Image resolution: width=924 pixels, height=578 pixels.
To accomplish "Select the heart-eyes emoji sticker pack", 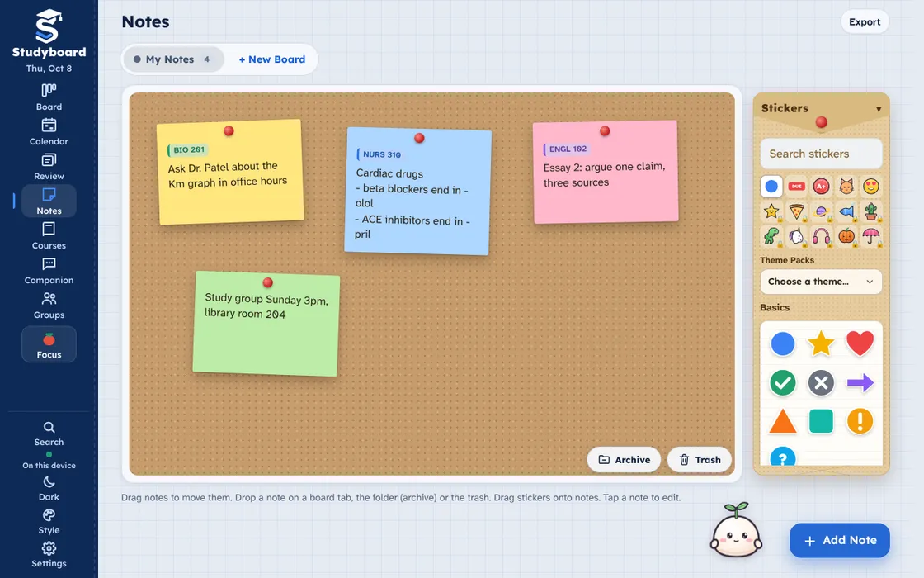I will pyautogui.click(x=871, y=187).
